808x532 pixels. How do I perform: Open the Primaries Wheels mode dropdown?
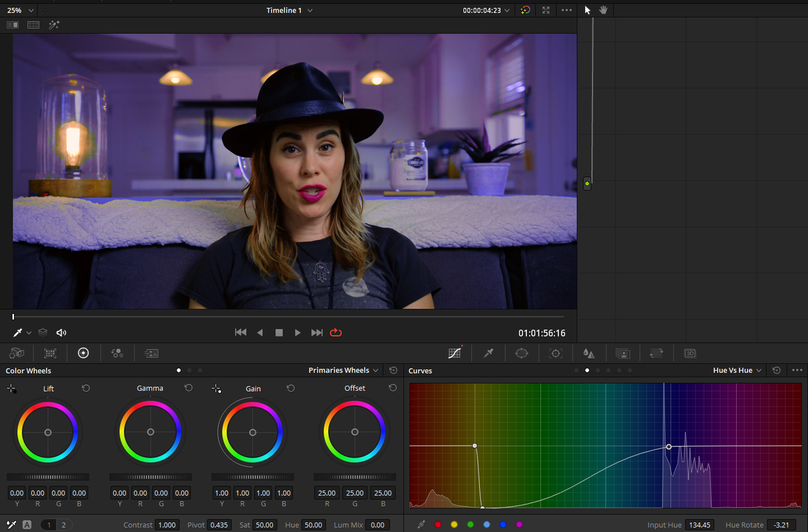[343, 370]
